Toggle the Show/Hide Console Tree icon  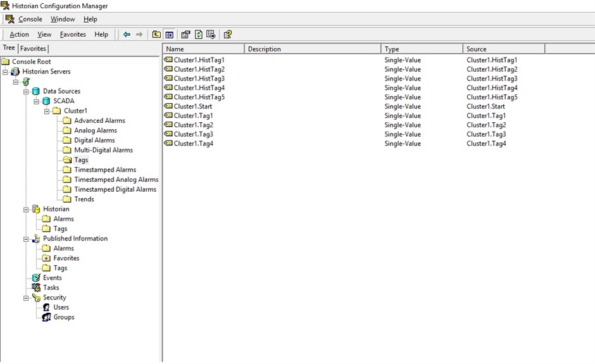tap(169, 35)
